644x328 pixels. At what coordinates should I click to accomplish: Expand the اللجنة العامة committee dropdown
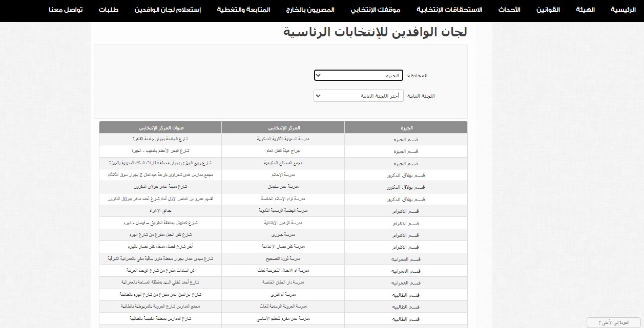click(x=358, y=96)
